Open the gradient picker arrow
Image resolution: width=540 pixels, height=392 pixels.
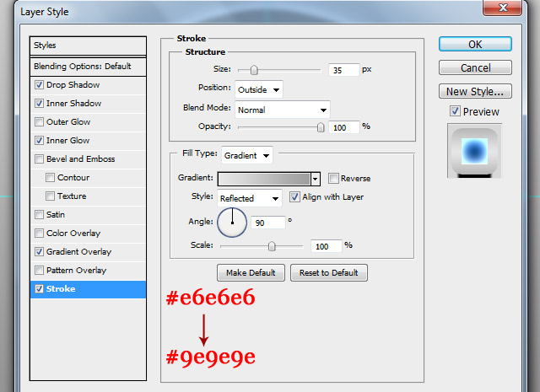[x=315, y=179]
